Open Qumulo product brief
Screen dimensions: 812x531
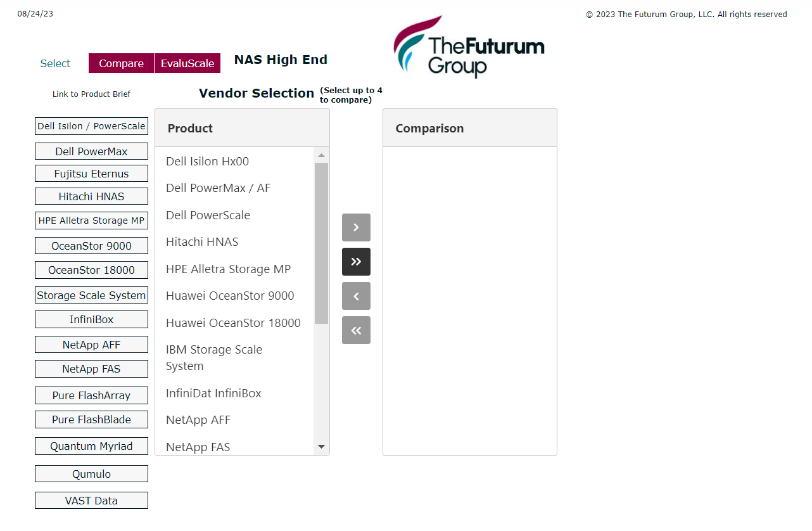click(91, 474)
